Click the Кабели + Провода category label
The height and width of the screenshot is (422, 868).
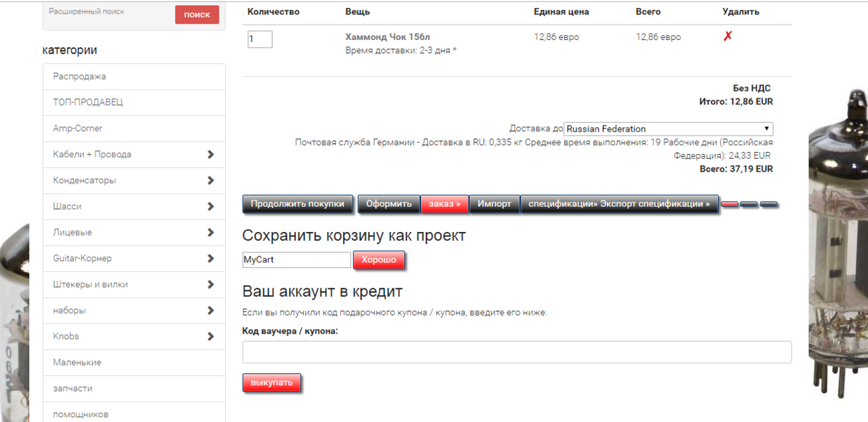click(x=92, y=155)
